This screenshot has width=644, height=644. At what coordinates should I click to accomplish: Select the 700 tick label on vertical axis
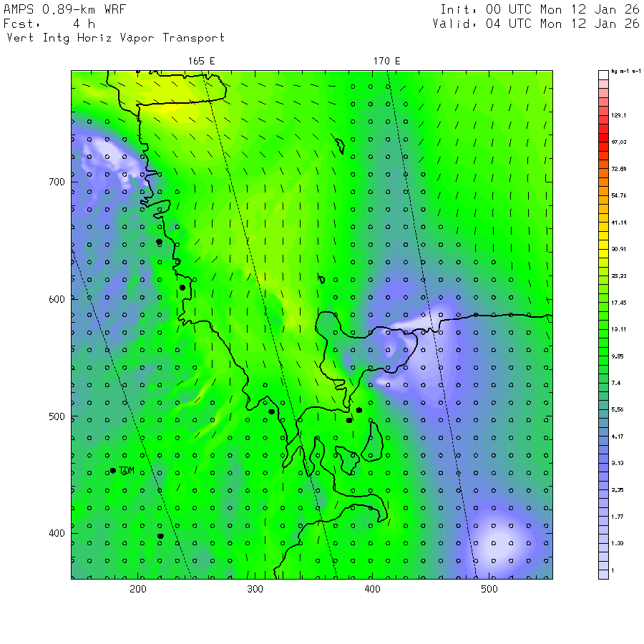57,182
